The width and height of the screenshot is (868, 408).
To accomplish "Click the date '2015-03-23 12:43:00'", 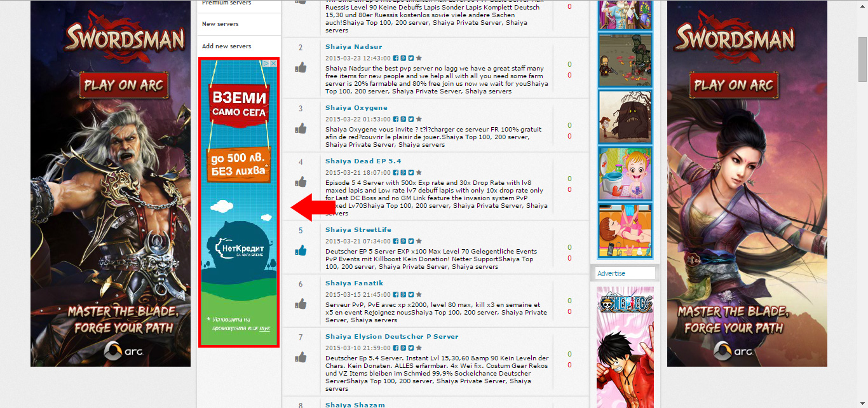I will (x=357, y=58).
